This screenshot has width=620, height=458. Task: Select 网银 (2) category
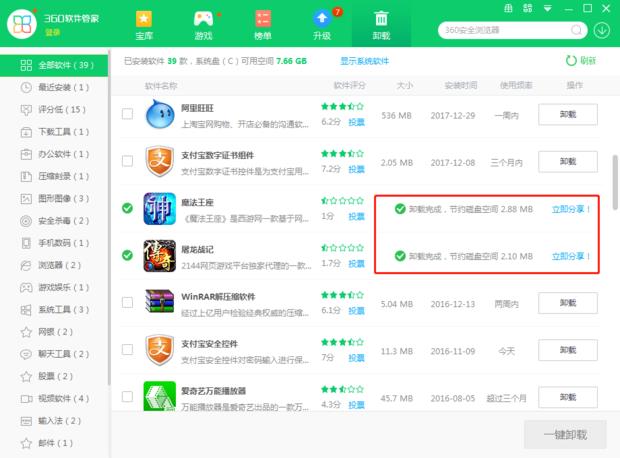click(x=54, y=332)
